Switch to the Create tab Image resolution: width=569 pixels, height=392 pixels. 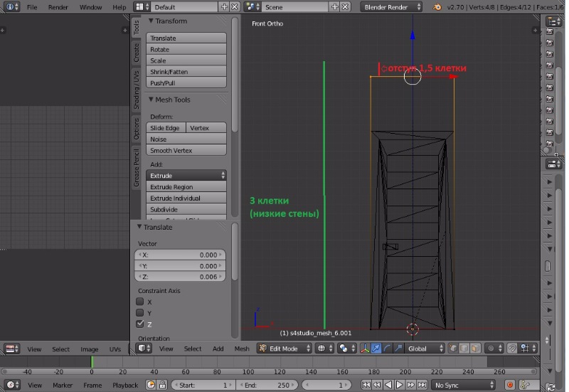point(137,52)
